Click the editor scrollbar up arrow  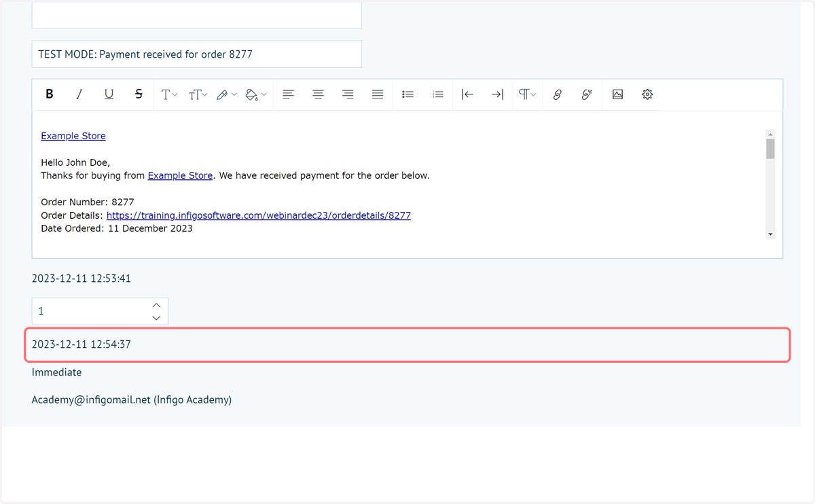(770, 134)
